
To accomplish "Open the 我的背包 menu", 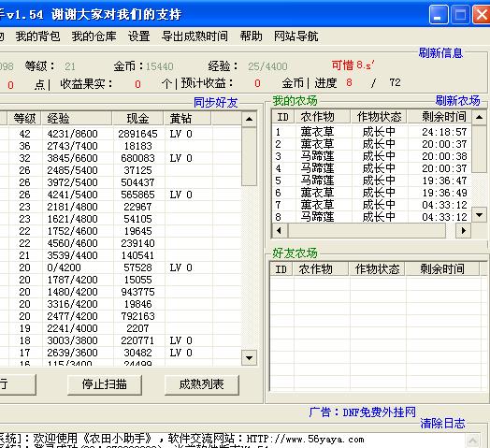I will coord(37,36).
